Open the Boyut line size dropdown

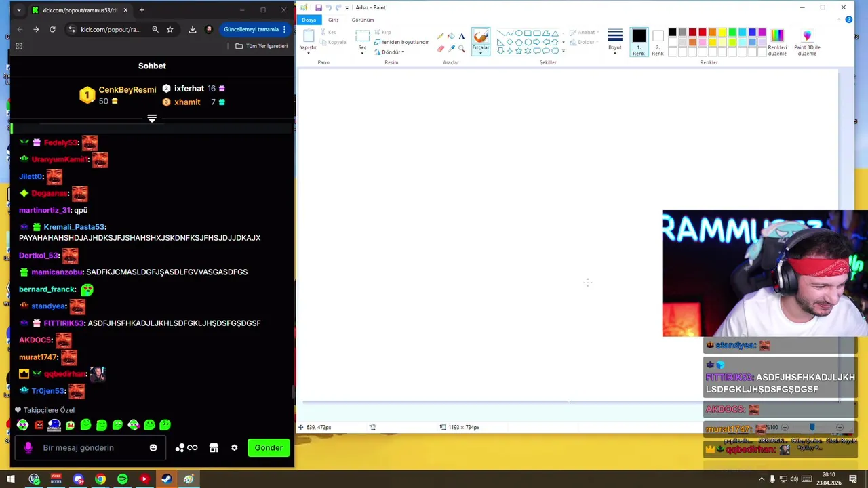pyautogui.click(x=615, y=41)
